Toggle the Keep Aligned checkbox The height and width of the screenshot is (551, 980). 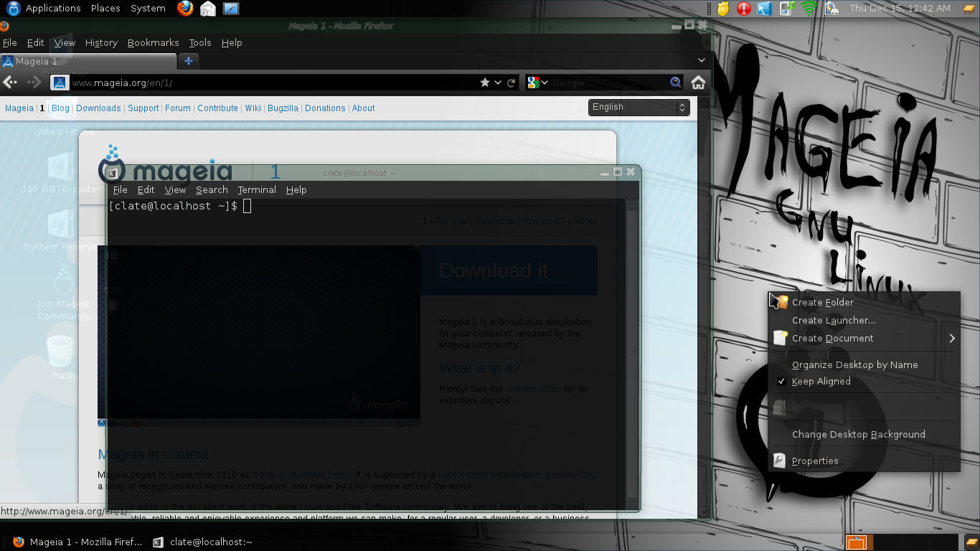pyautogui.click(x=782, y=382)
